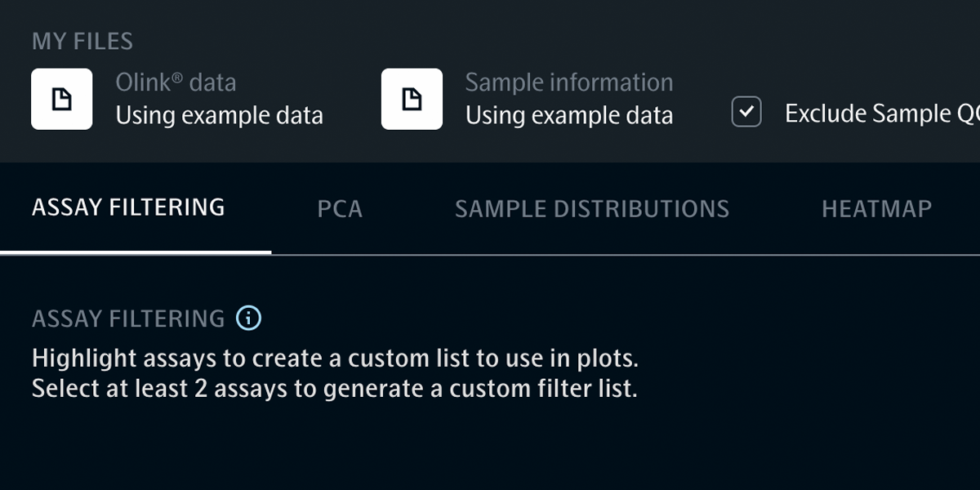This screenshot has width=980, height=490.
Task: Click 'Using example data' under Sample information
Action: (569, 116)
